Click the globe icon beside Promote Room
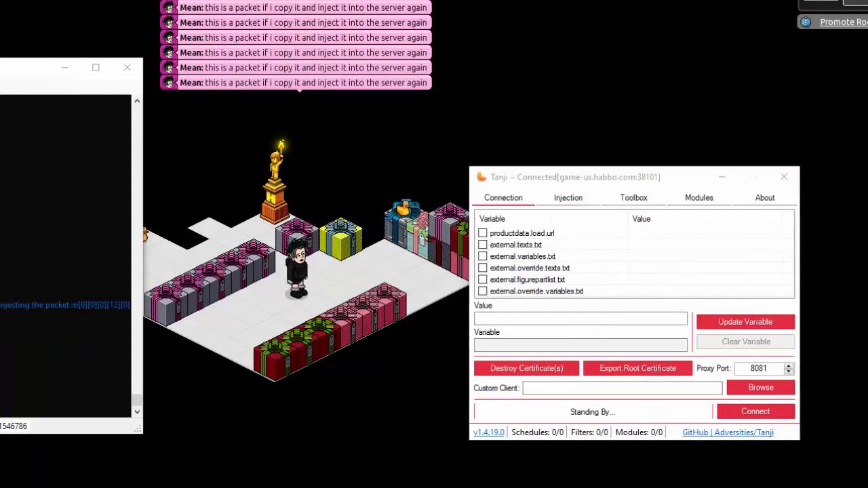868x488 pixels. (806, 22)
